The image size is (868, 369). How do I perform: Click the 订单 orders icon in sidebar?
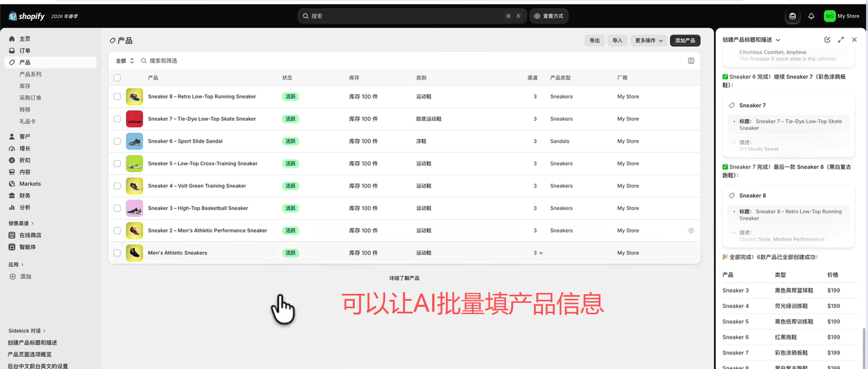[x=12, y=51]
